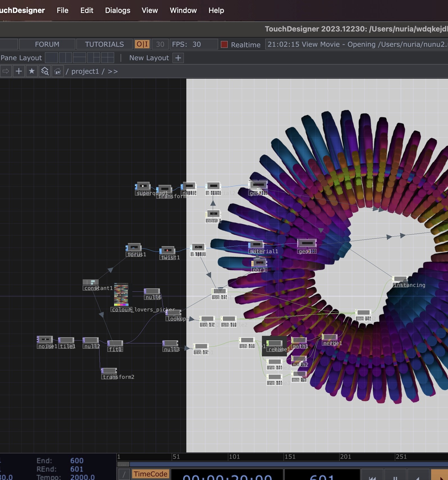This screenshot has height=480, width=448.
Task: Open the TUTORIALS link
Action: click(x=104, y=44)
